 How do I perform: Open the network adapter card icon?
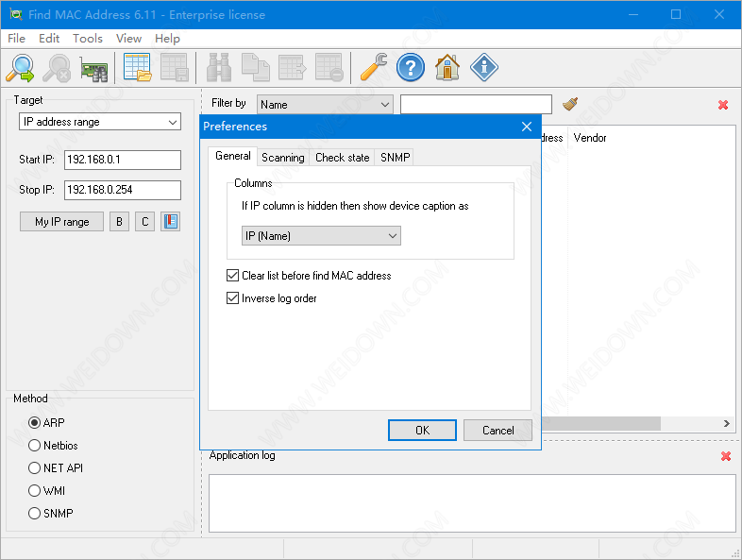click(x=93, y=69)
